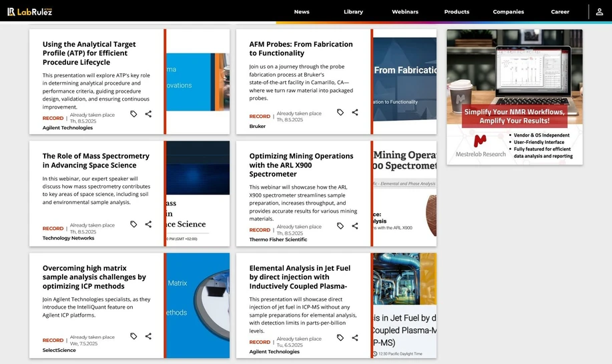Image resolution: width=612 pixels, height=364 pixels.
Task: Share the Elemental Analysis in Jet Fuel webinar
Action: (x=355, y=337)
